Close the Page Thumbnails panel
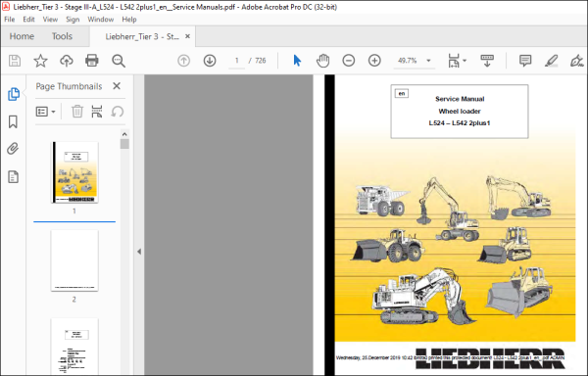Viewport: 588px width, 376px height. coord(117,86)
